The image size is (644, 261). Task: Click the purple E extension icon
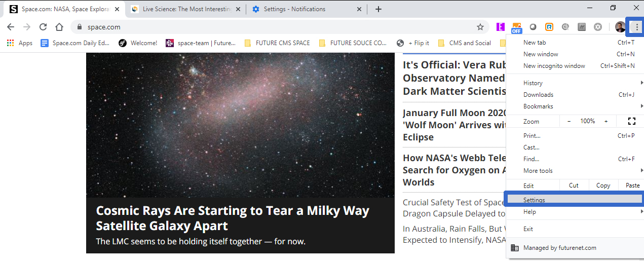tap(501, 27)
